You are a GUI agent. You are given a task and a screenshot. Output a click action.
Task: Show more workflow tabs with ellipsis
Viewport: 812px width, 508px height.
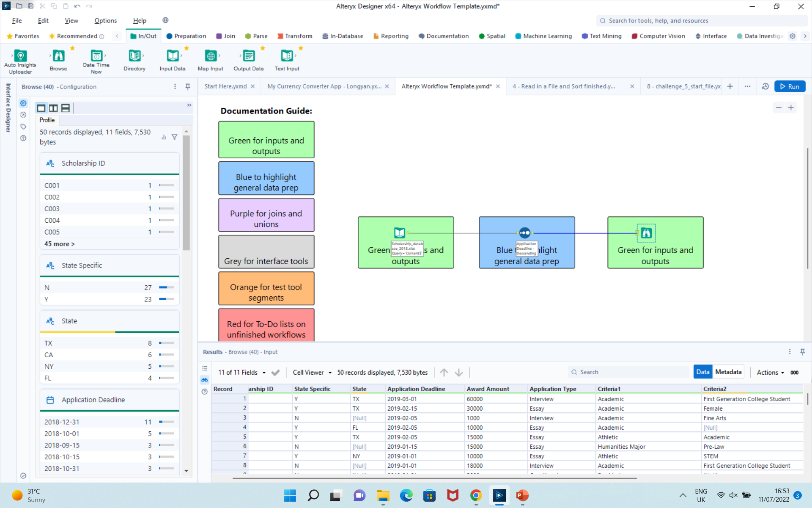tap(747, 86)
